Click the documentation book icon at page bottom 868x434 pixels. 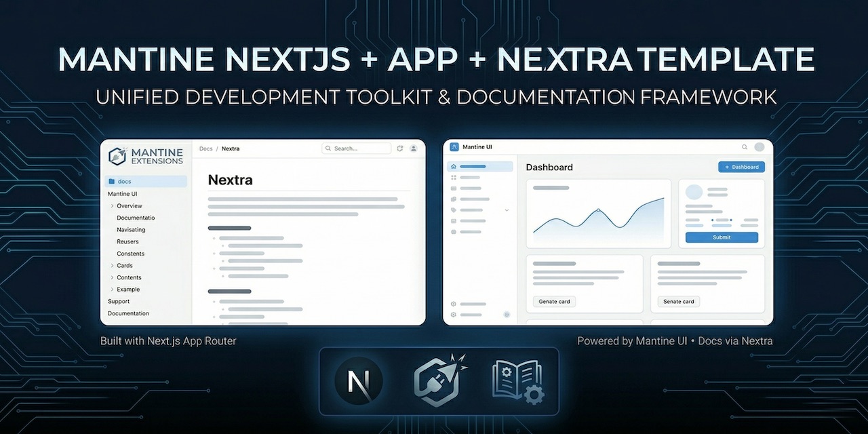click(517, 381)
